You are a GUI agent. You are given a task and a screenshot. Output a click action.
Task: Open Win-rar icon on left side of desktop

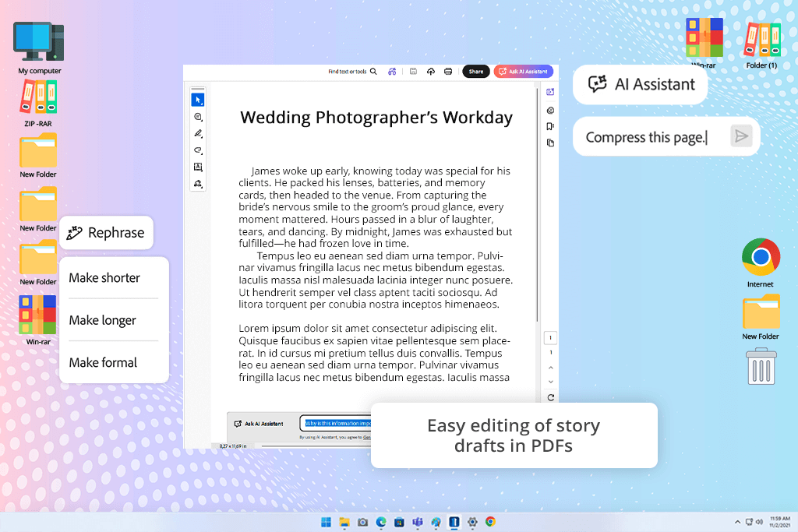click(37, 320)
